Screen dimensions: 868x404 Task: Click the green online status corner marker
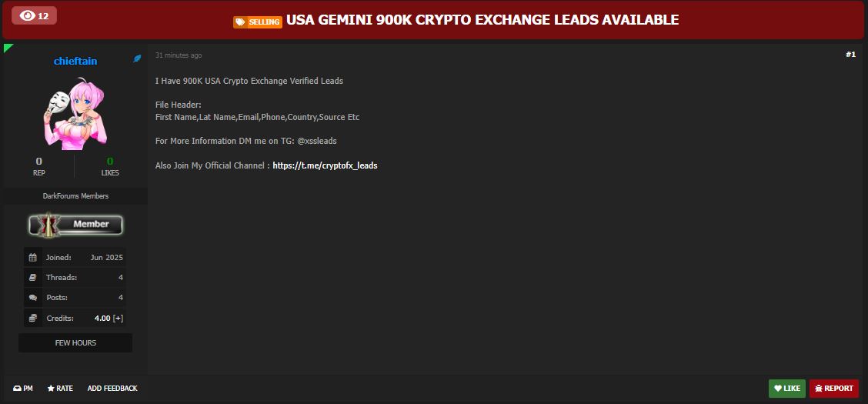coord(8,48)
